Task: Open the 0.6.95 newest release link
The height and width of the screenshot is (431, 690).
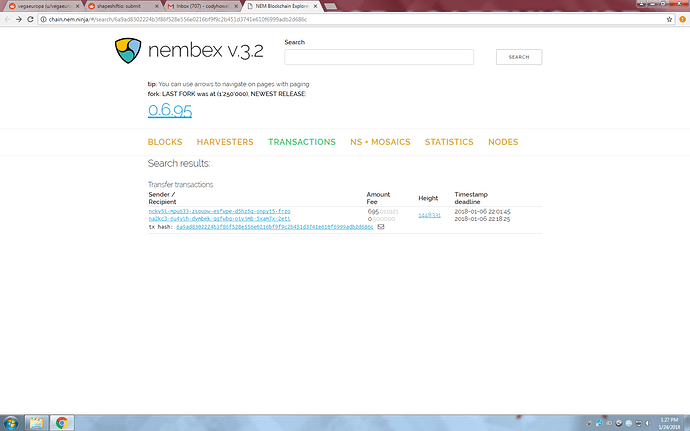Action: point(170,110)
